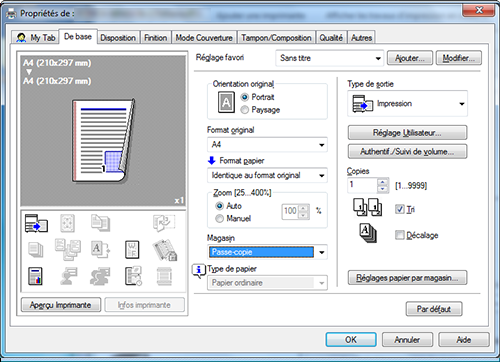Click the orientation page icon with letter A
The width and height of the screenshot is (500, 362).
point(226,102)
